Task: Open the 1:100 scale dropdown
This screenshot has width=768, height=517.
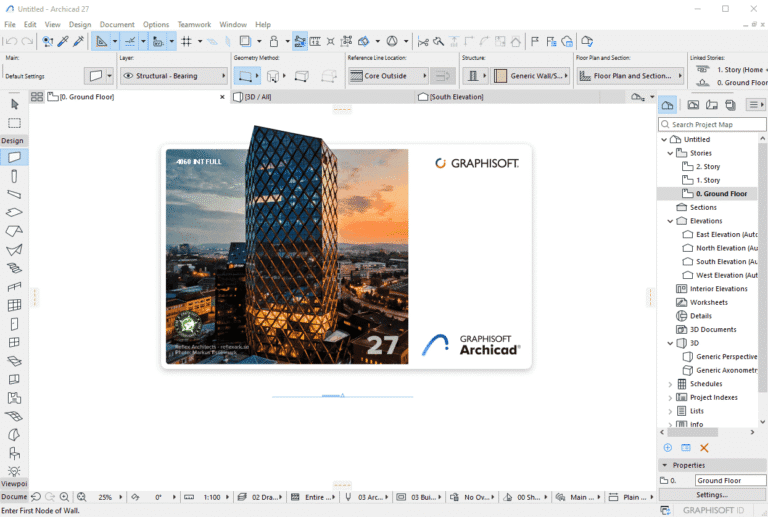Action: tap(216, 497)
